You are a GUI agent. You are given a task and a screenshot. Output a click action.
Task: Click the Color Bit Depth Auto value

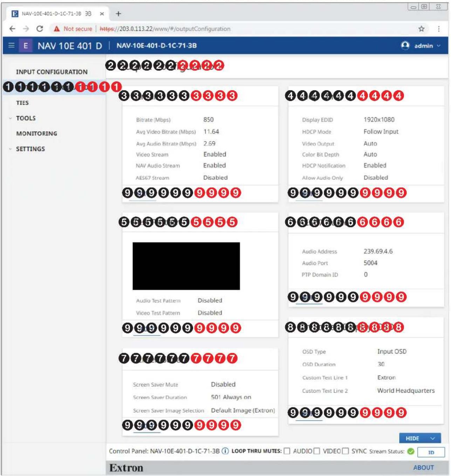tap(370, 154)
